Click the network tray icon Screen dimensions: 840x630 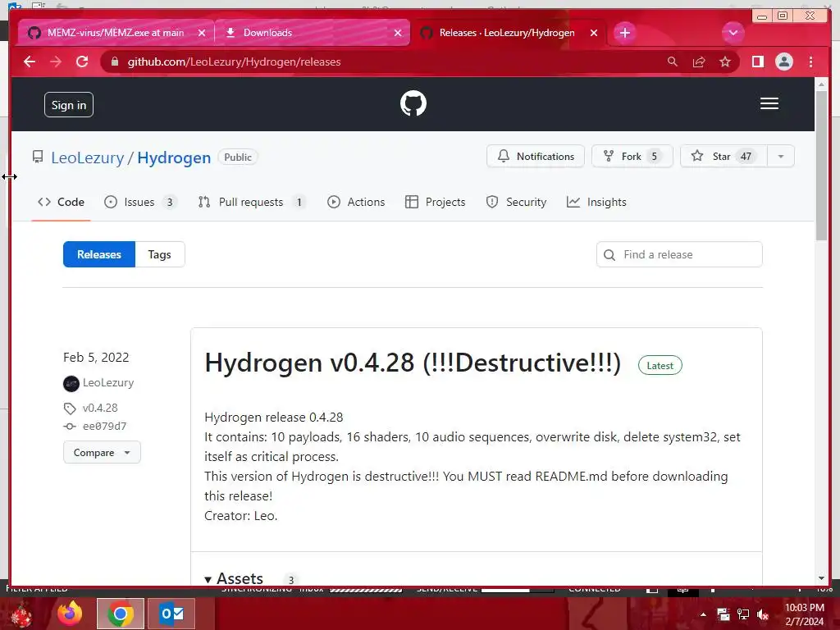point(743,615)
